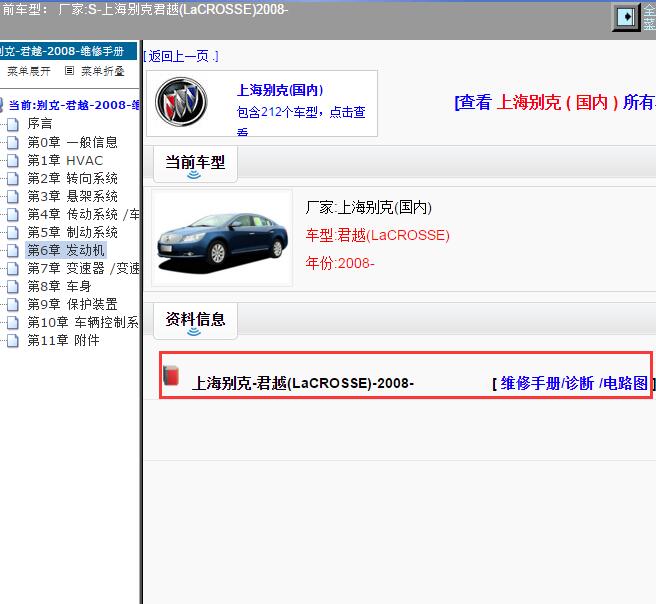Click 车型:君越(LaCROSSE) text
656x604 pixels.
pos(377,235)
